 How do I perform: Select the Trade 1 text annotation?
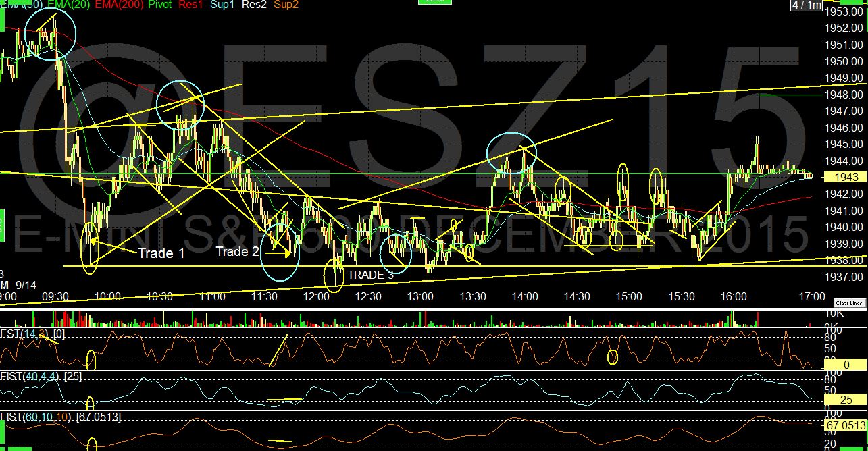161,253
